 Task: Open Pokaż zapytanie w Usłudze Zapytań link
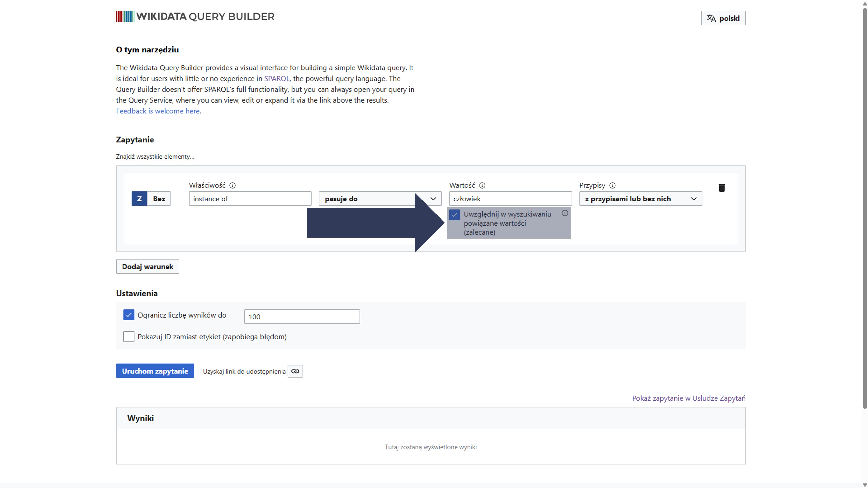point(688,398)
